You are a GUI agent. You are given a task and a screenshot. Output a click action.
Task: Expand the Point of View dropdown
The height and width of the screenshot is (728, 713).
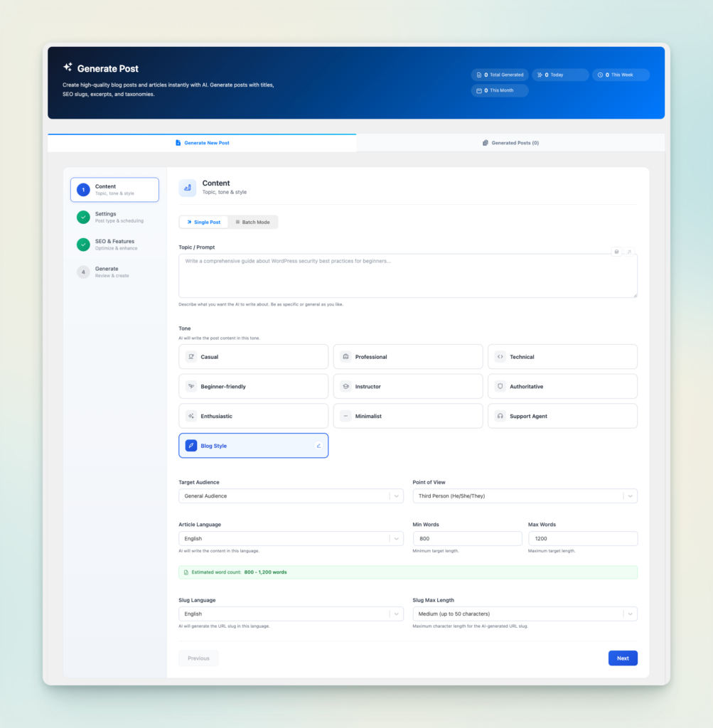525,496
